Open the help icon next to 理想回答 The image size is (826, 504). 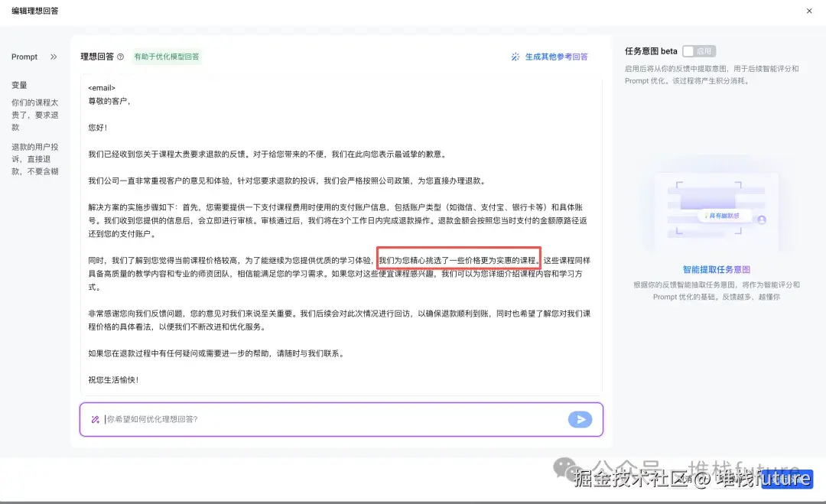[x=122, y=56]
